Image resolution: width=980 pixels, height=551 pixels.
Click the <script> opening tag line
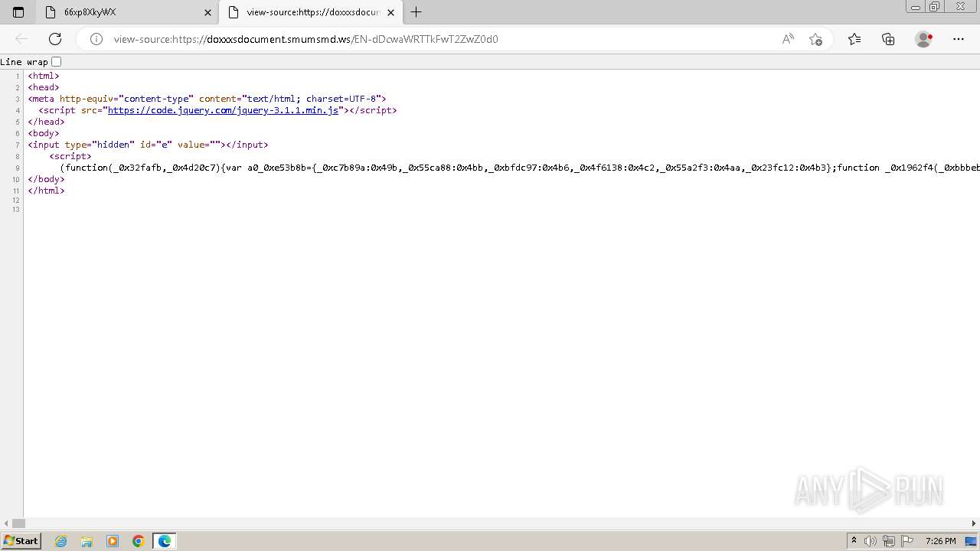pyautogui.click(x=70, y=156)
